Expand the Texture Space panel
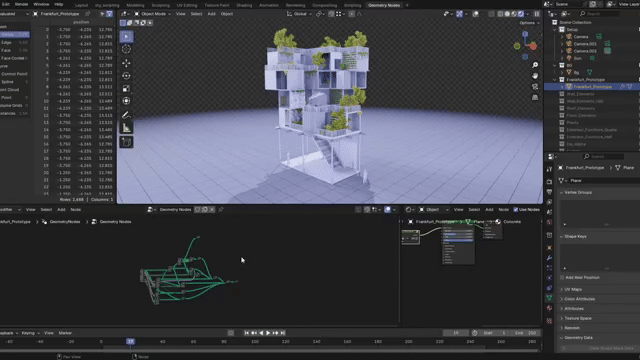 coord(578,318)
